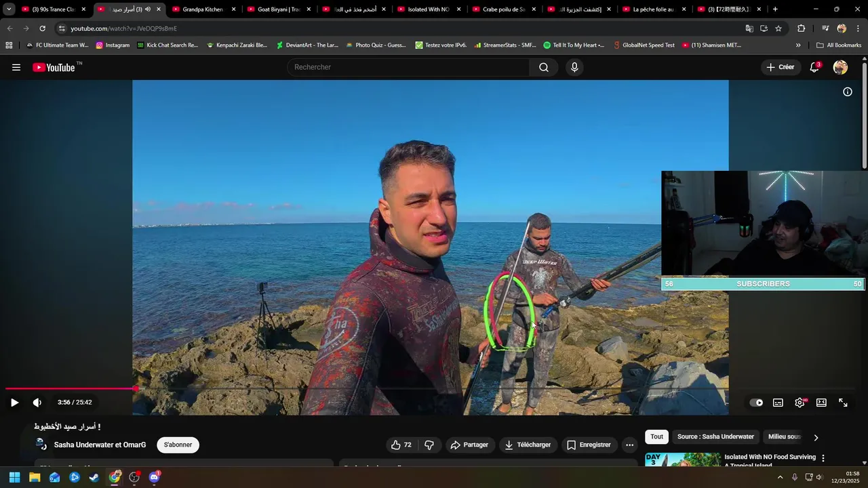Show video info card icon
This screenshot has width=868, height=488.
[x=847, y=91]
